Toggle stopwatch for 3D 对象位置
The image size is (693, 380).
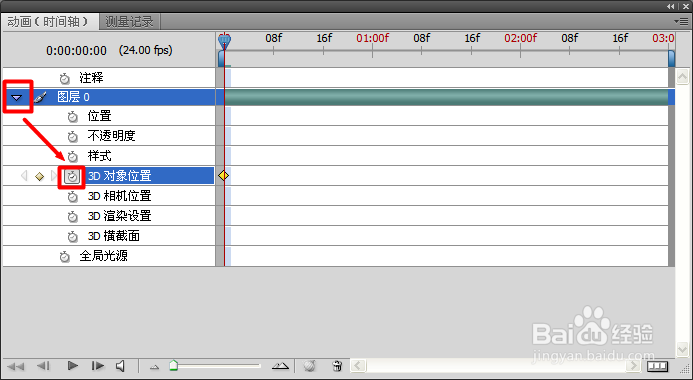[x=72, y=176]
